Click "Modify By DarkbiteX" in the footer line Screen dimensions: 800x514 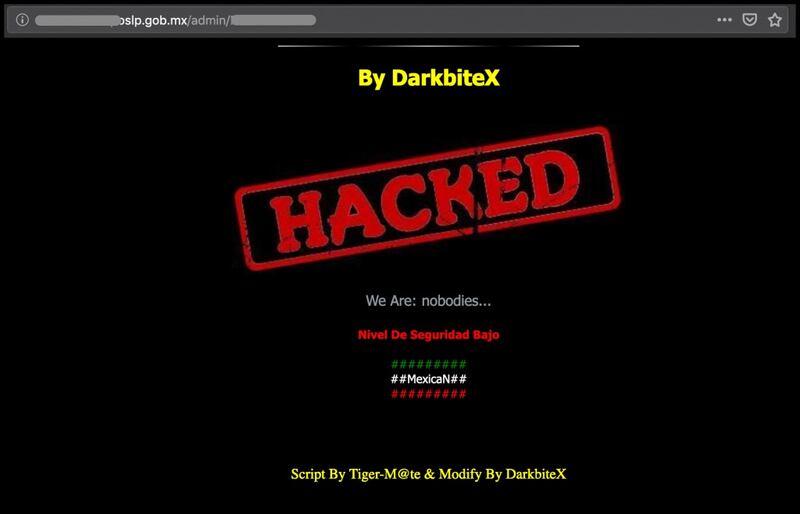(x=503, y=474)
